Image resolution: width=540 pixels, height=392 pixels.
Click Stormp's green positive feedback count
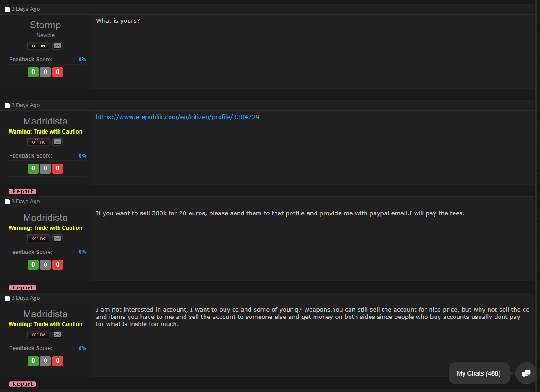click(33, 72)
